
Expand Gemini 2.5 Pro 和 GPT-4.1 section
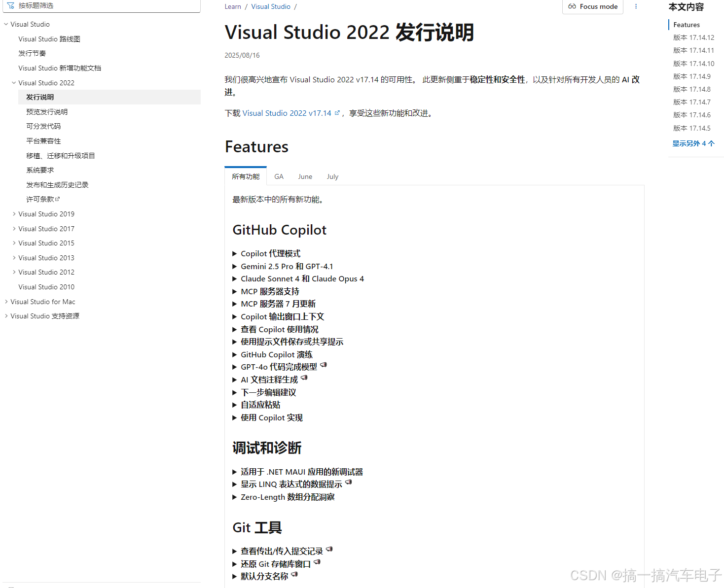pos(283,266)
